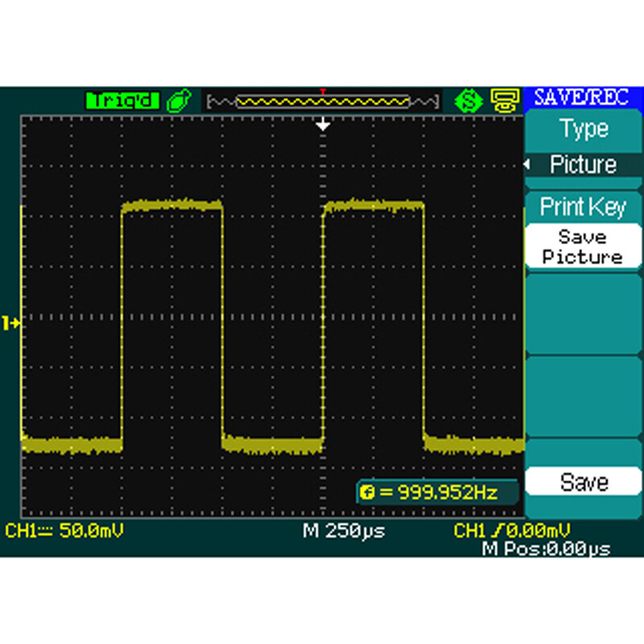Click the green S icon in top bar
Viewport: 644px width, 644px height.
point(467,101)
